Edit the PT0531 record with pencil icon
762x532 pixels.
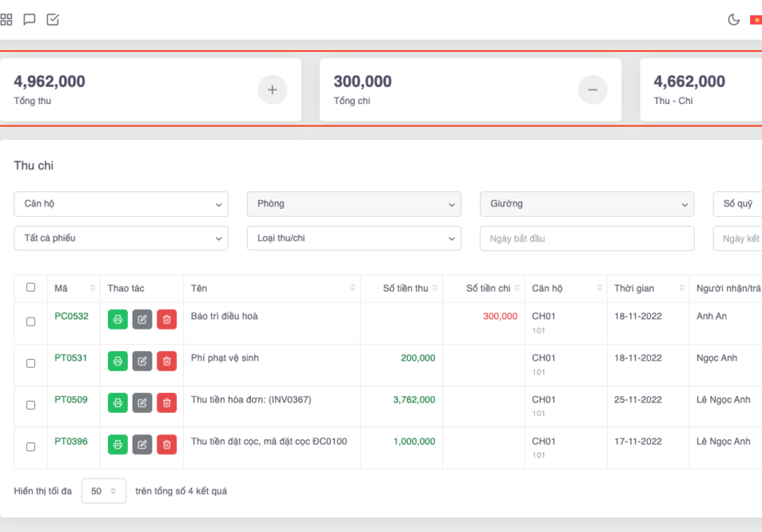[142, 361]
